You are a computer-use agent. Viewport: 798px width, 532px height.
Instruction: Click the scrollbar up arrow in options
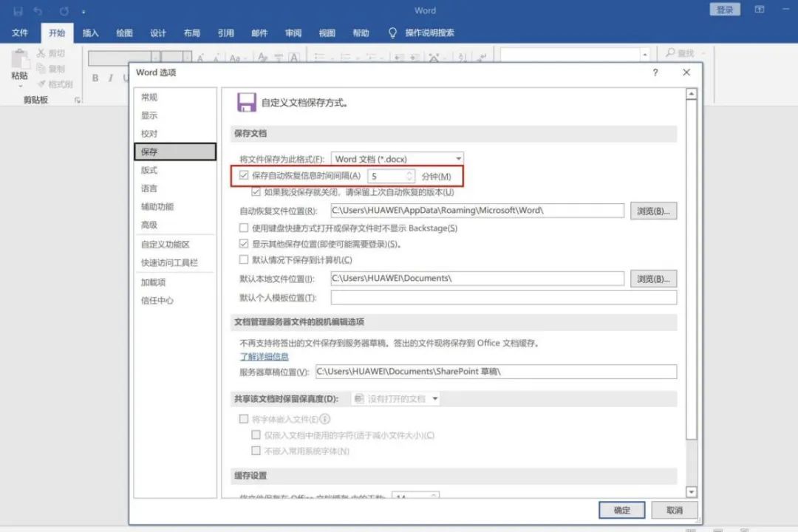(691, 94)
